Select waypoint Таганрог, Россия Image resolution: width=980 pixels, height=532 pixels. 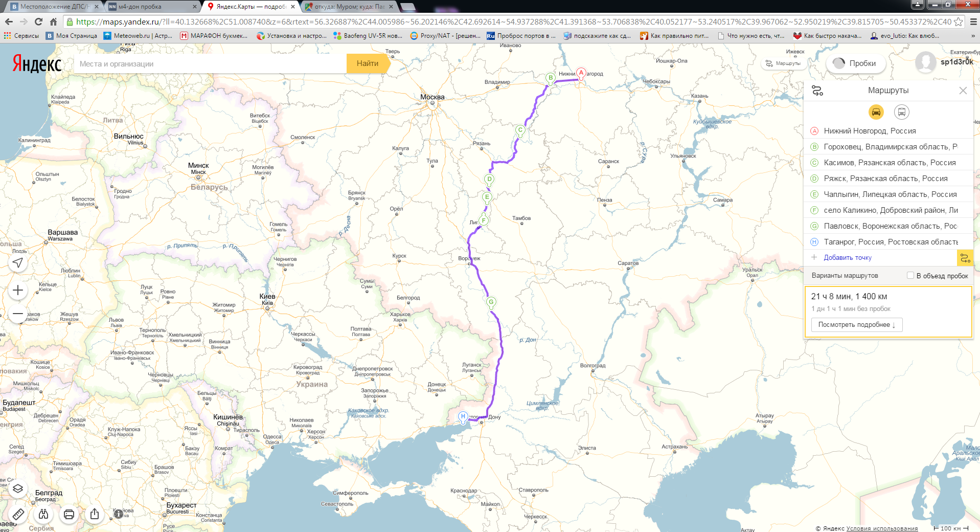click(x=888, y=242)
